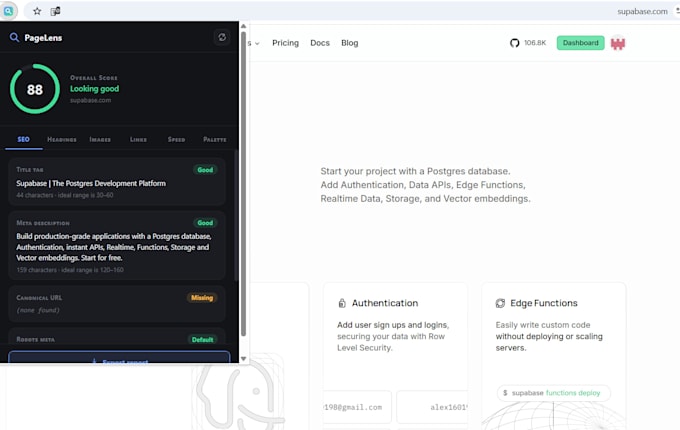Click the Meta Description Good badge
The width and height of the screenshot is (680, 430).
tap(205, 223)
